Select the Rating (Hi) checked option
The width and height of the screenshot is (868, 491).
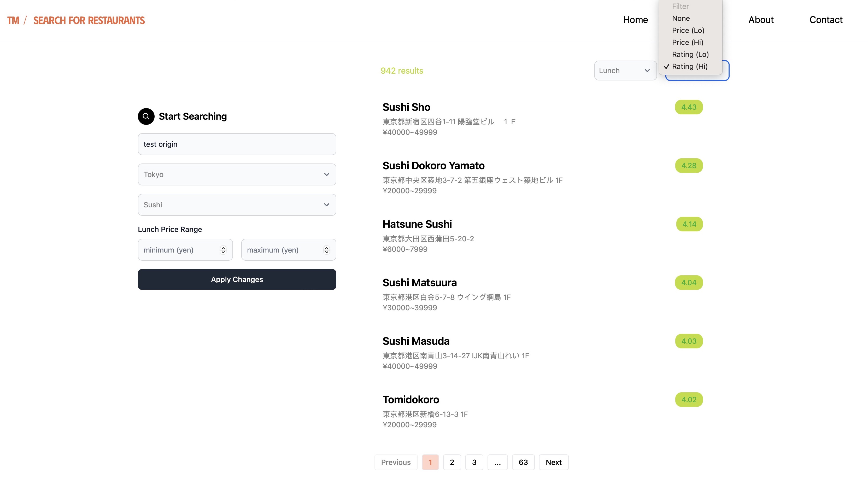pos(689,66)
